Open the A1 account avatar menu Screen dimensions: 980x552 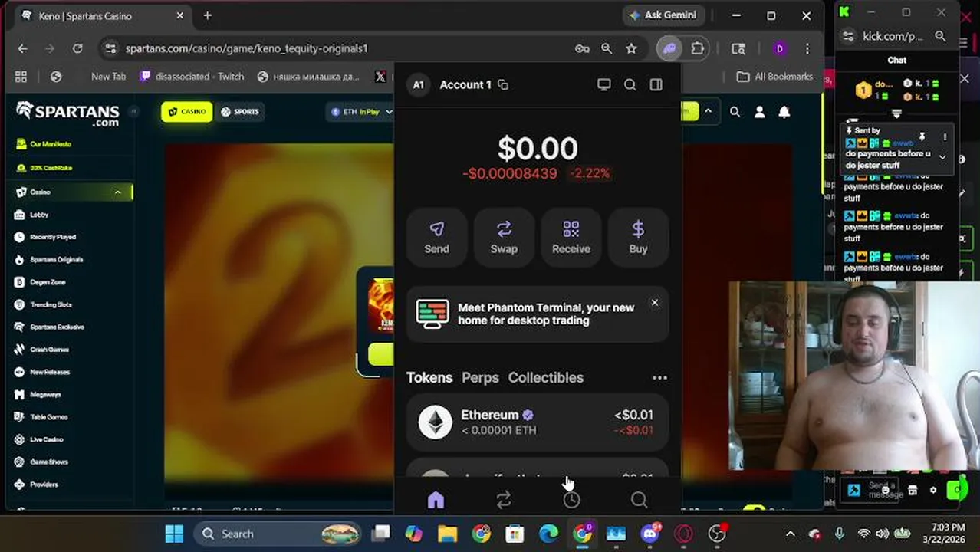click(418, 85)
